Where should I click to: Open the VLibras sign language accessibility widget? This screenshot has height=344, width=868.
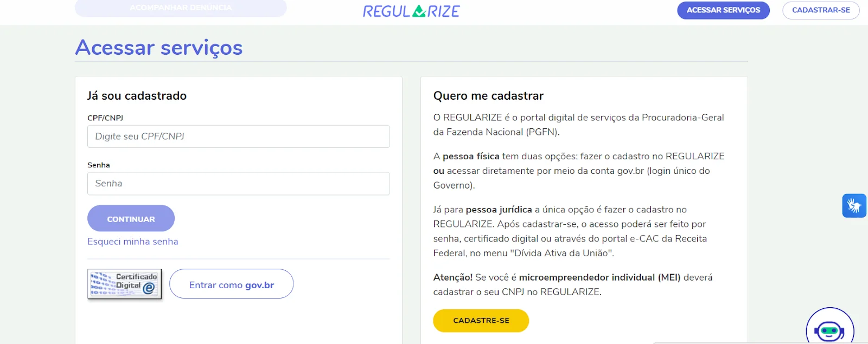854,206
